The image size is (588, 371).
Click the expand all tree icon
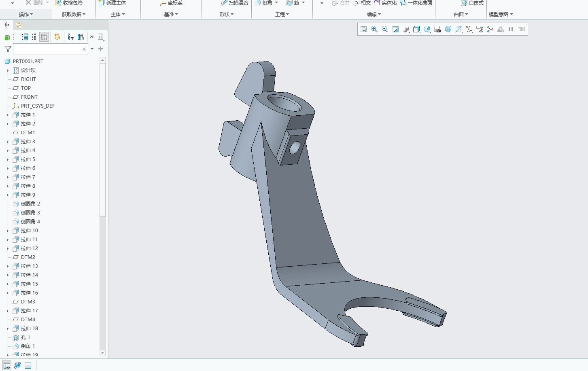[25, 37]
